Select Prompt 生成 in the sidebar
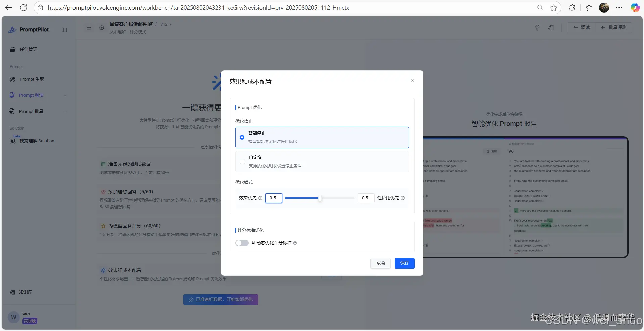The height and width of the screenshot is (331, 644). [32, 79]
